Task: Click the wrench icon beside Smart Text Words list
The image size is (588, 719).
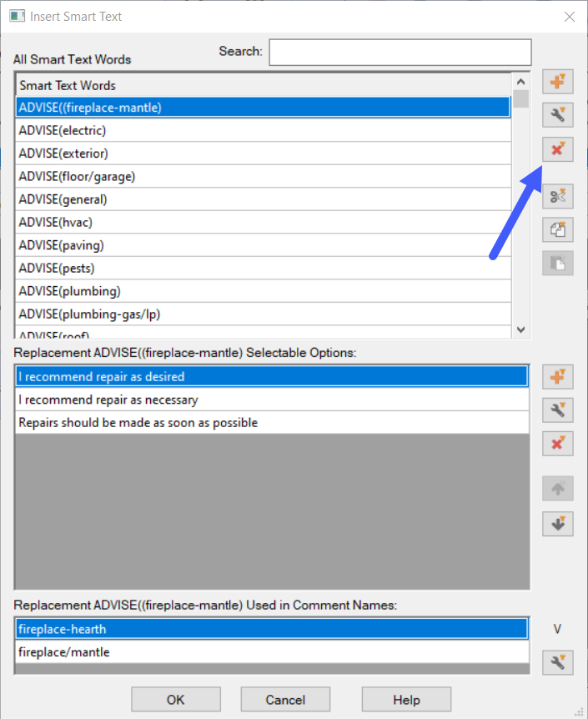Action: click(x=558, y=115)
